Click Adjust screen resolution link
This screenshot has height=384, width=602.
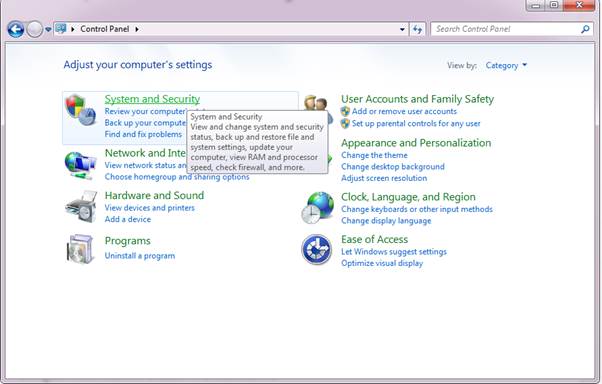[x=384, y=178]
